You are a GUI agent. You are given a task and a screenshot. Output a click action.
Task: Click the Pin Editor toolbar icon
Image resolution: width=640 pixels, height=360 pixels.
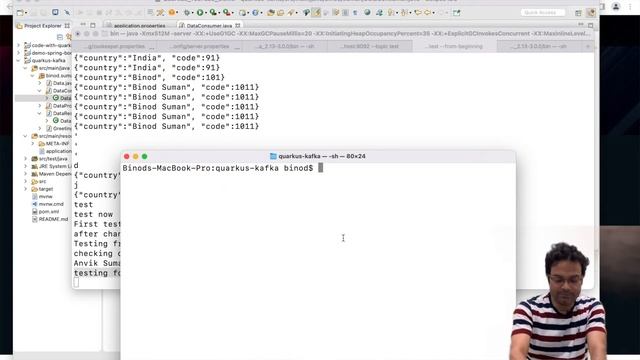coord(456,13)
